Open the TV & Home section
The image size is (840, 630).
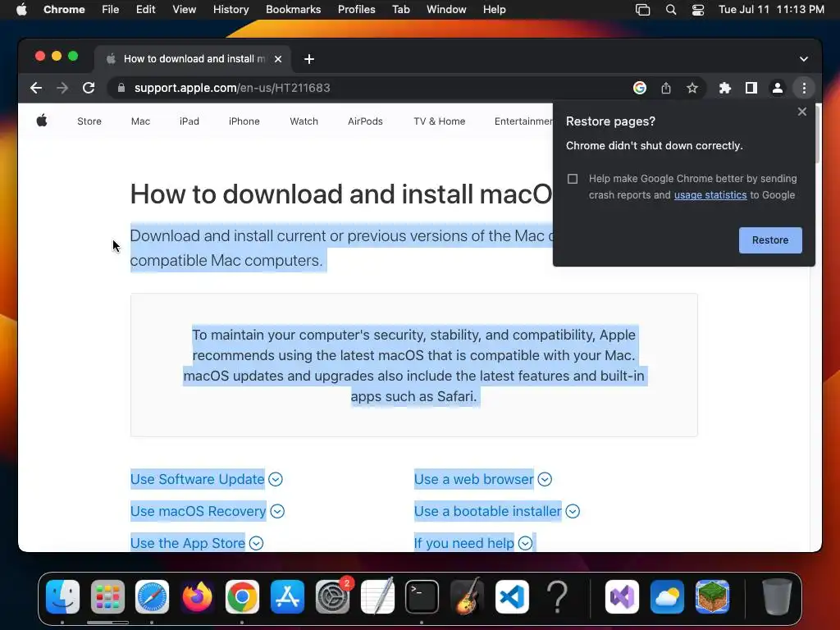click(440, 121)
